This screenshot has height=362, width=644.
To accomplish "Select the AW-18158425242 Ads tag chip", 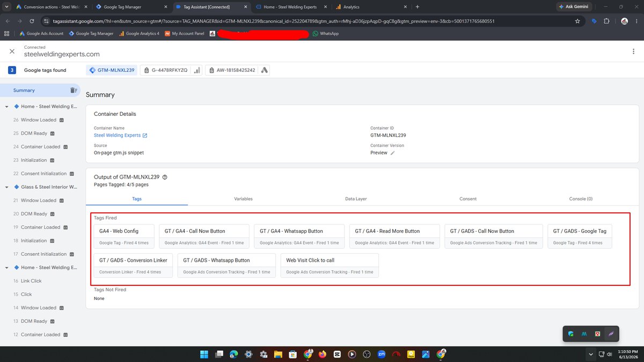I will [x=238, y=70].
